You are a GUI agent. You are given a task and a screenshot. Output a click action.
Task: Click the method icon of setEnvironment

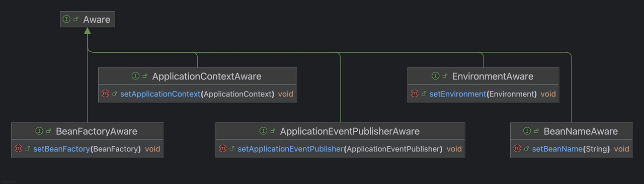point(415,94)
